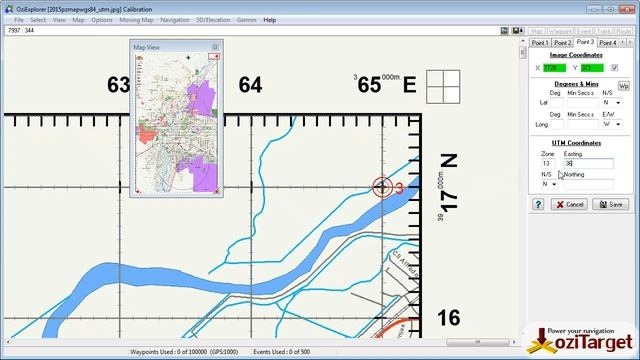Click the map image icon in toolbar
Viewport: 640px width, 360px height.
point(504,31)
